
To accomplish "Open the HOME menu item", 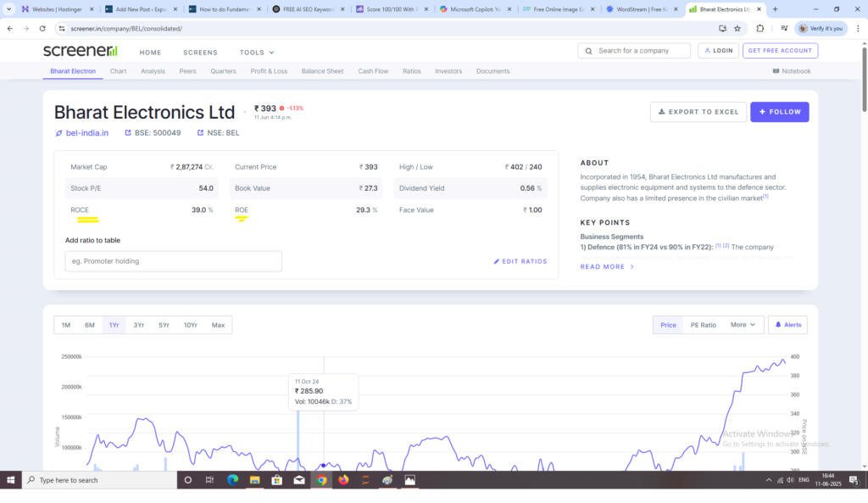I will click(x=150, y=53).
